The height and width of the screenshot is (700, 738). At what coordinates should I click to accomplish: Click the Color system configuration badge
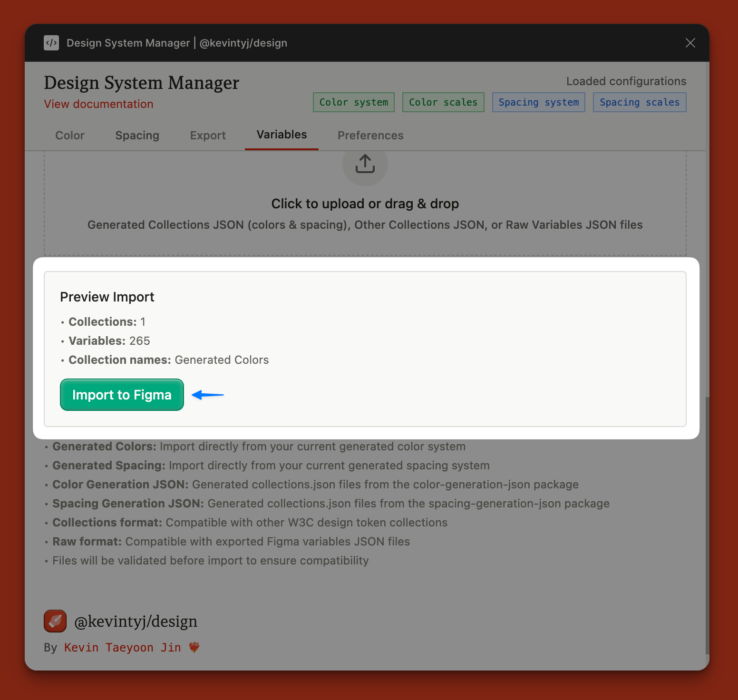(353, 102)
